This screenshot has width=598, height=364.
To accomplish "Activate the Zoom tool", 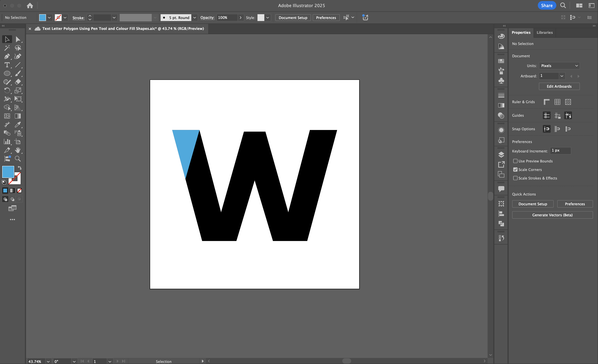I will [18, 158].
